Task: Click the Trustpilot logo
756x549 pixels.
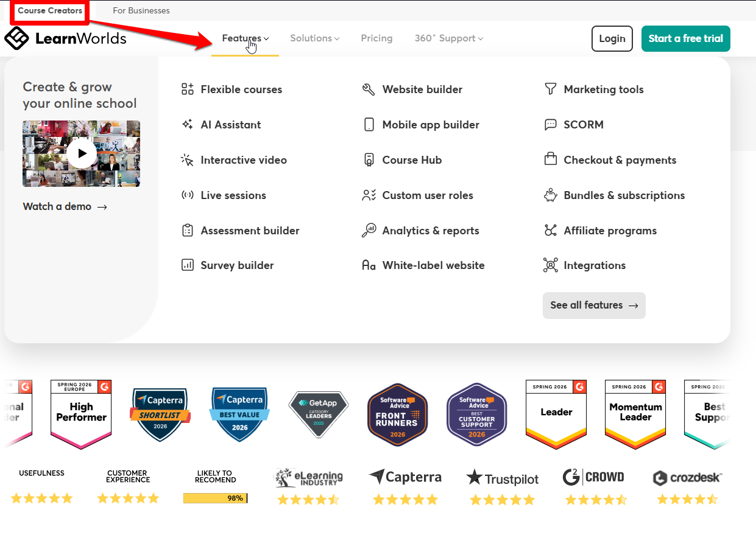Action: pyautogui.click(x=503, y=478)
